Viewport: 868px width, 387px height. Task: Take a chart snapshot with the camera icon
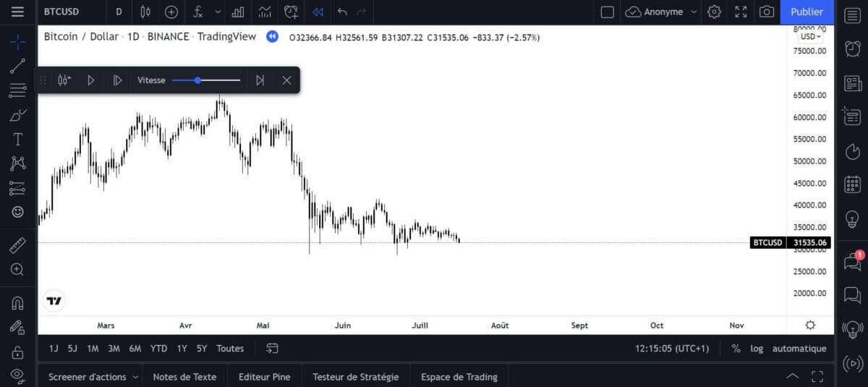coord(767,12)
